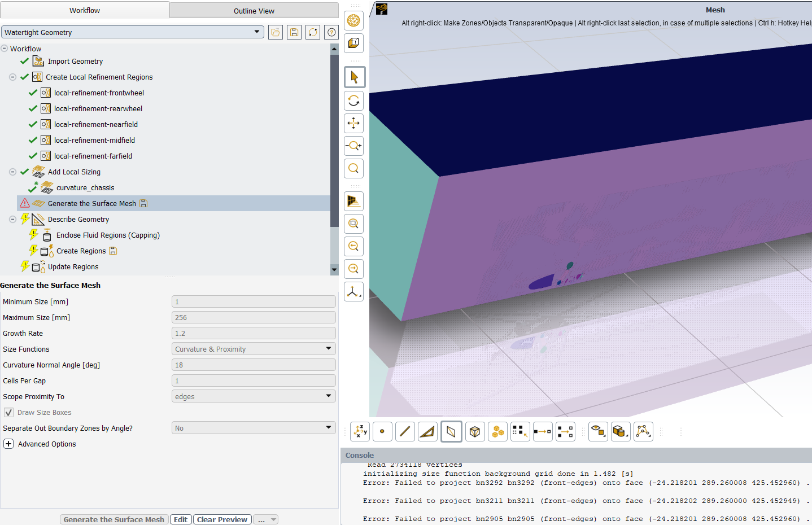Click the Edit button
Viewport: 812px width, 525px height.
pos(181,520)
